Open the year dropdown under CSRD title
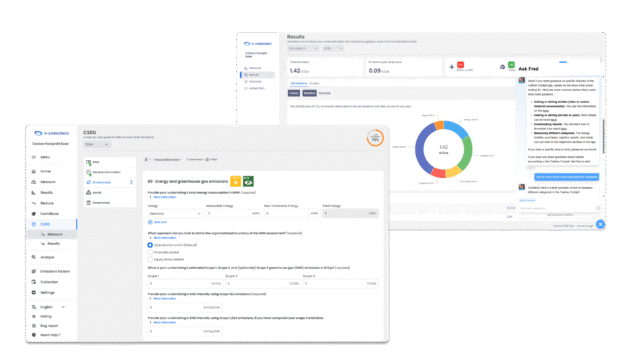The width and height of the screenshot is (640, 364). (x=97, y=145)
